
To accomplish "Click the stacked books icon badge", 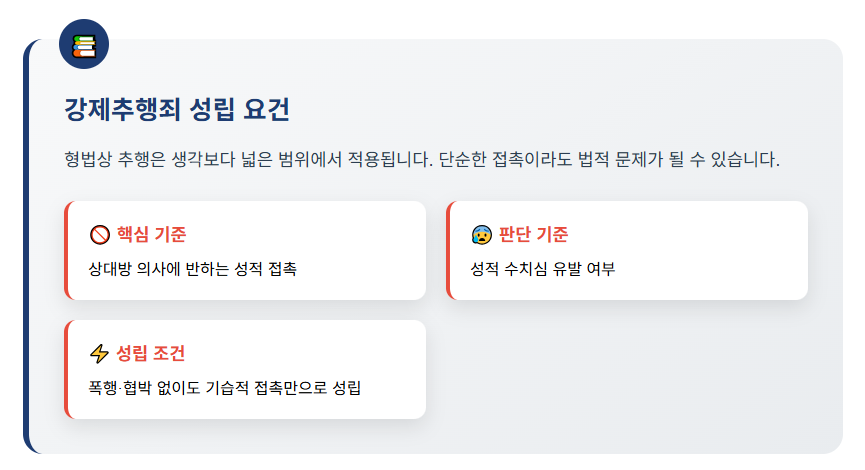I will pos(84,45).
